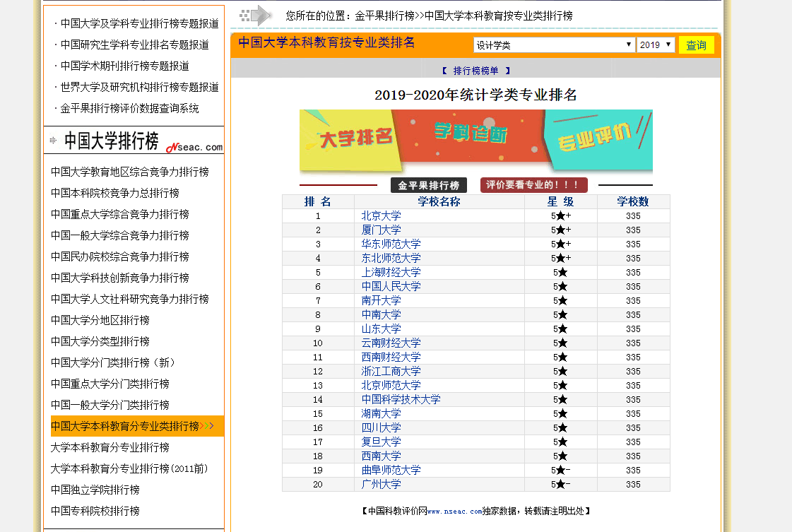Open 中国独立学院排行榜 in sidebar menu
The height and width of the screenshot is (532, 792).
point(95,490)
